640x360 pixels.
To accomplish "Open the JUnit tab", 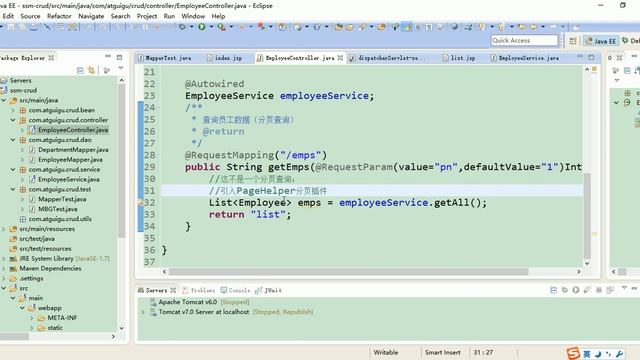I will 269,291.
